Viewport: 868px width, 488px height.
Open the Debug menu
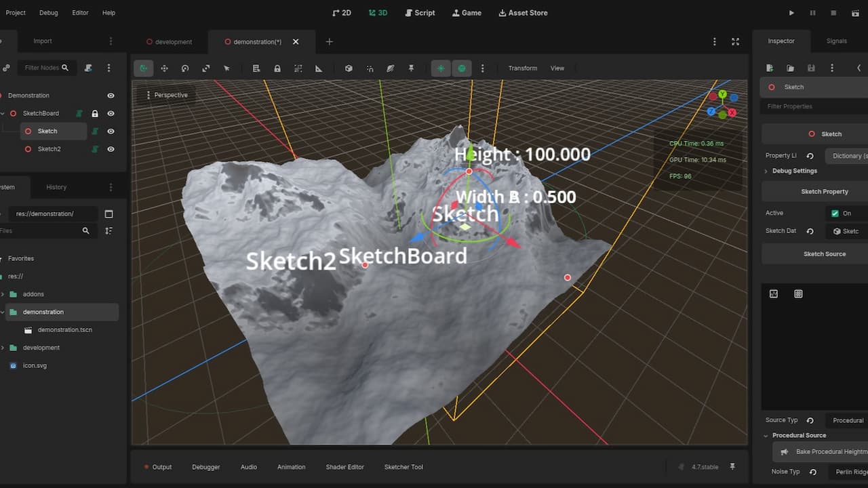coord(49,13)
